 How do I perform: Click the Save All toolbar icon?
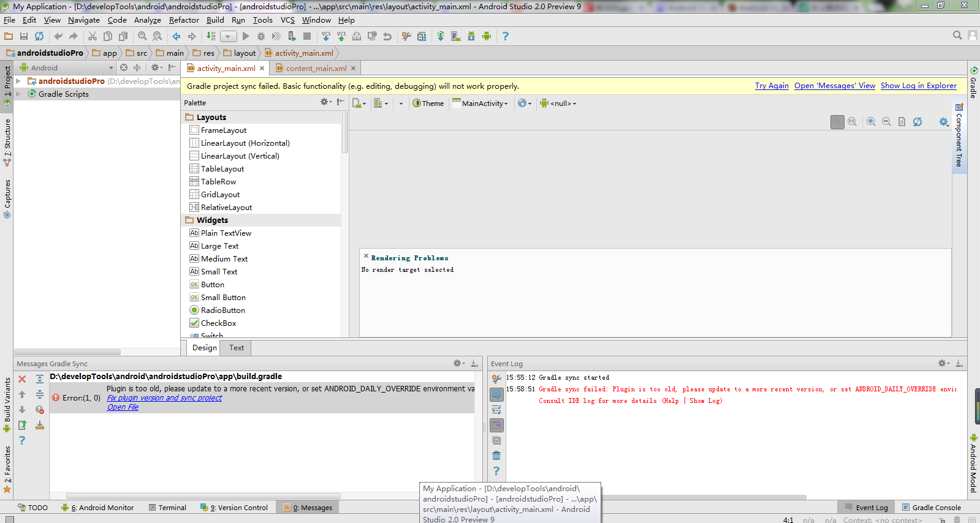coord(24,36)
